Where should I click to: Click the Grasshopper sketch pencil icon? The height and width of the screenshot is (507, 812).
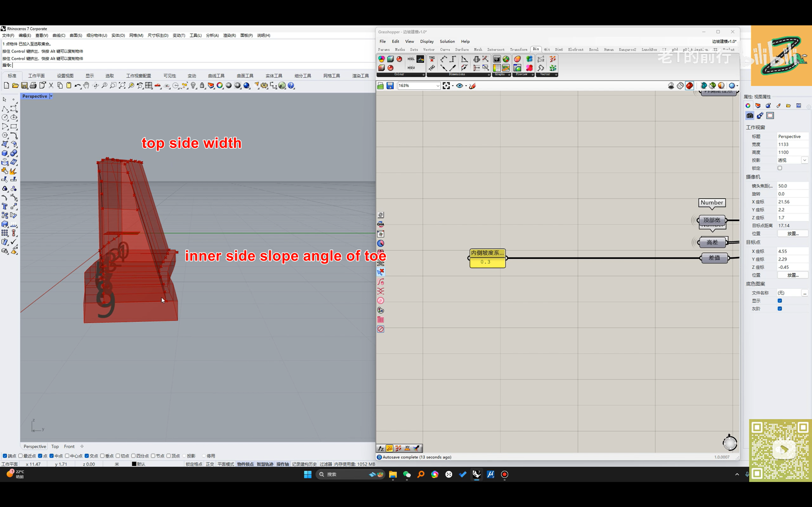tap(472, 86)
